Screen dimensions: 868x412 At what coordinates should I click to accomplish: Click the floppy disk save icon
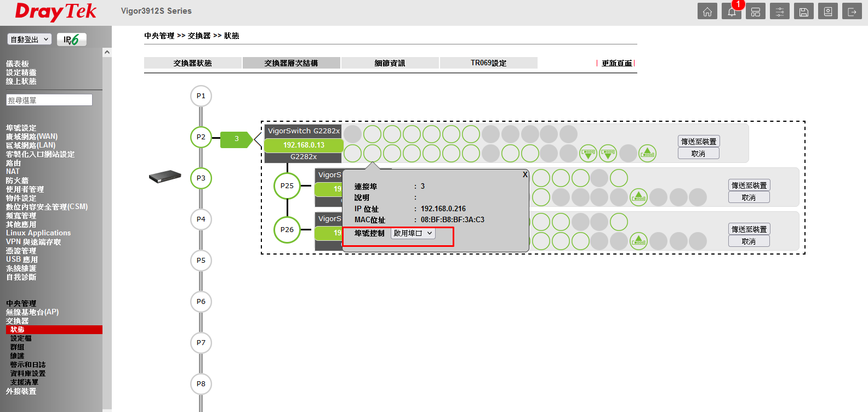click(804, 12)
